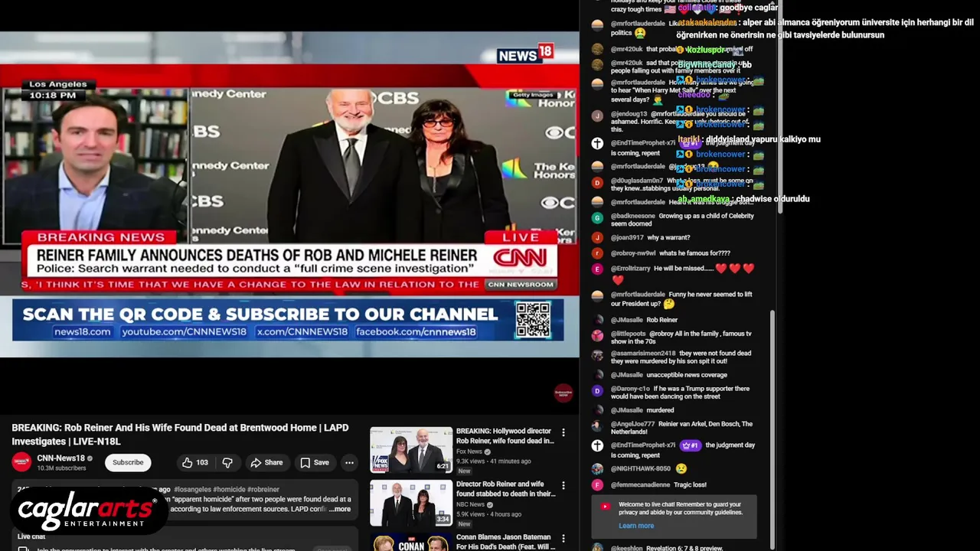The image size is (980, 551).
Task: Open @EndTimeProphet-x7i's cross avatar near the #1 badge
Action: tap(597, 445)
